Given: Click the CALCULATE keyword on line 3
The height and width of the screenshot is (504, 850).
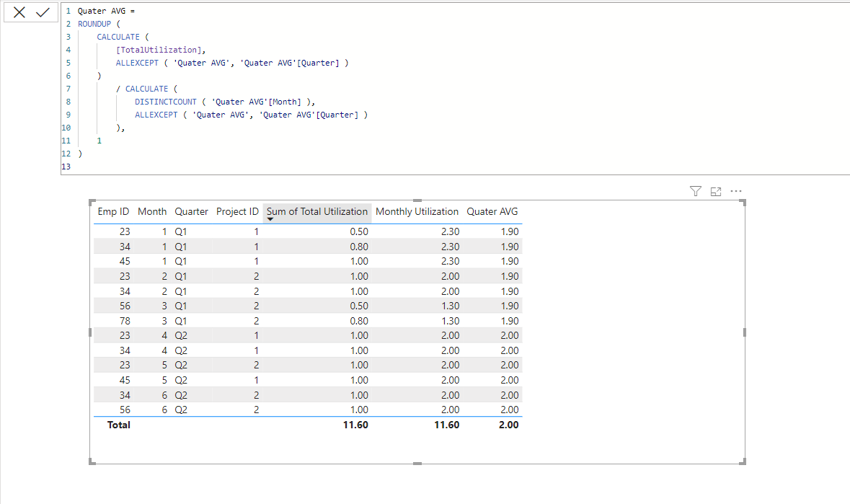Looking at the screenshot, I should [118, 37].
